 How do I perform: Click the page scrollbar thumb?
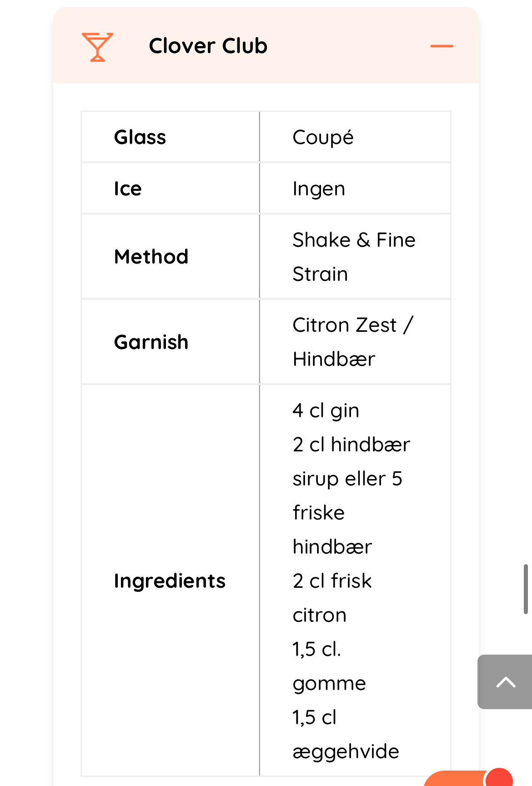click(x=526, y=589)
